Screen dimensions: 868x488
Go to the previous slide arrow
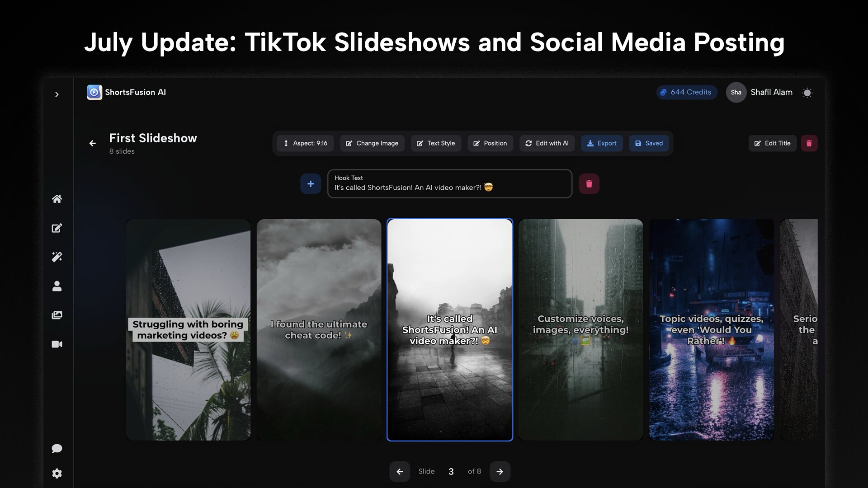tap(400, 472)
